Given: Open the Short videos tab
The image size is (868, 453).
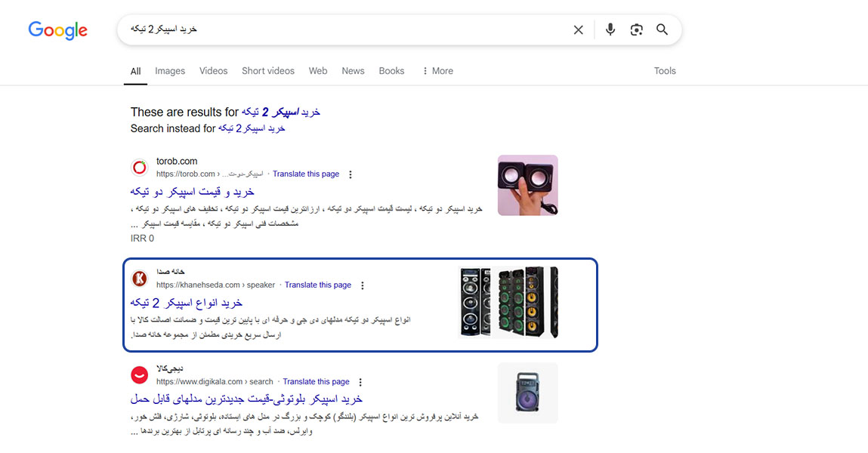Looking at the screenshot, I should click(268, 71).
